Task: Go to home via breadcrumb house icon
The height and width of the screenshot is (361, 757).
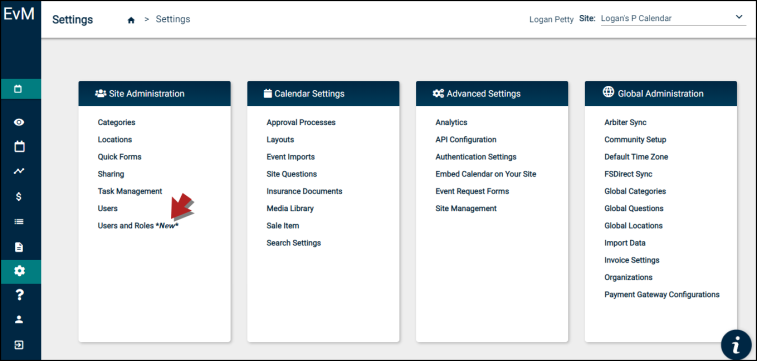Action: pos(131,20)
